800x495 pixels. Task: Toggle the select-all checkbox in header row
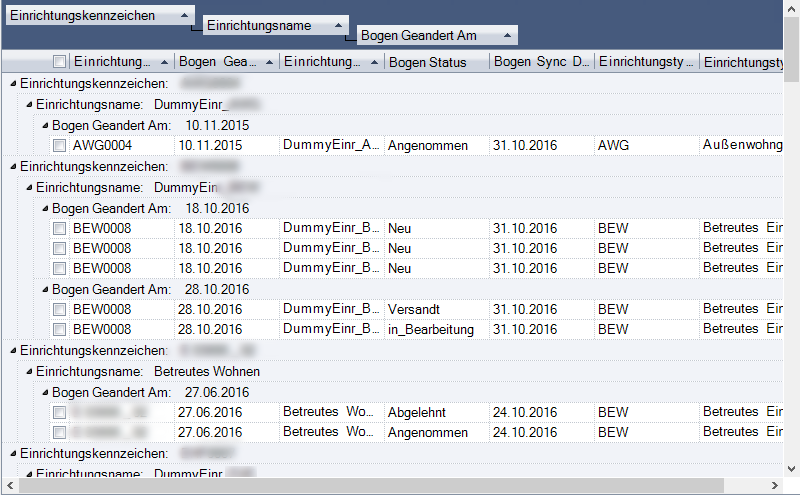point(60,62)
